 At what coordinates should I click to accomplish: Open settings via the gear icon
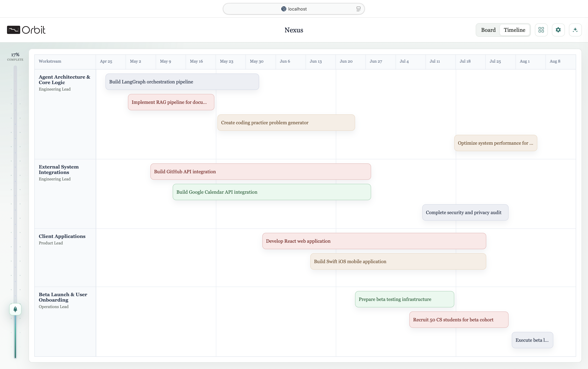[558, 30]
